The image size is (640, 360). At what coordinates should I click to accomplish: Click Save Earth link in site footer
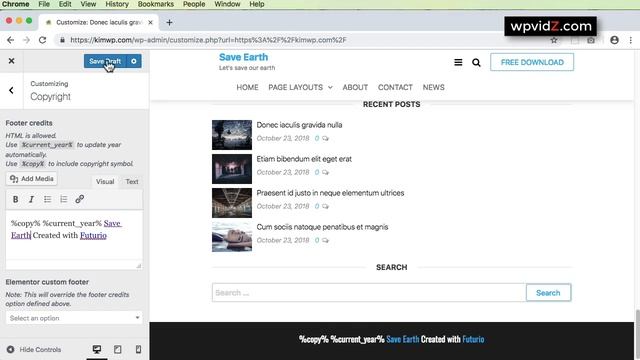tap(402, 339)
